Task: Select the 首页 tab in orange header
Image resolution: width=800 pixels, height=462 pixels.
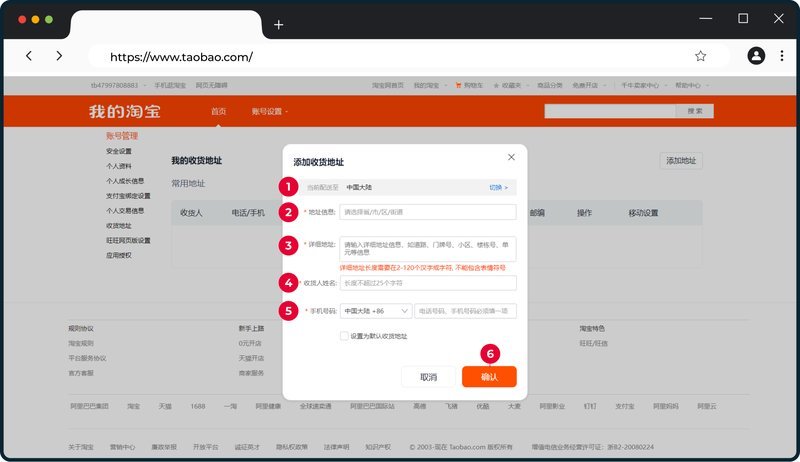Action: tap(218, 111)
